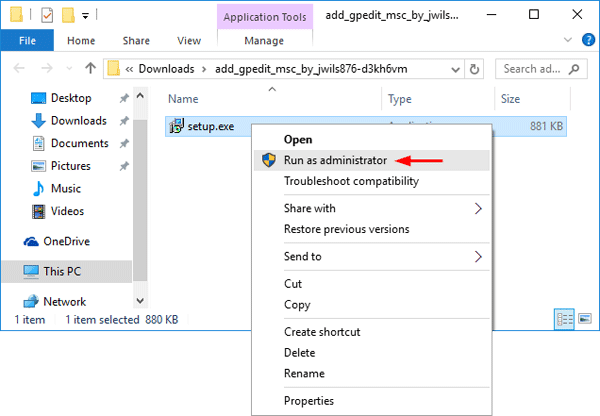Viewport: 600px width, 416px height.
Task: Open the Manage tab under Application Tools
Action: pyautogui.click(x=264, y=41)
